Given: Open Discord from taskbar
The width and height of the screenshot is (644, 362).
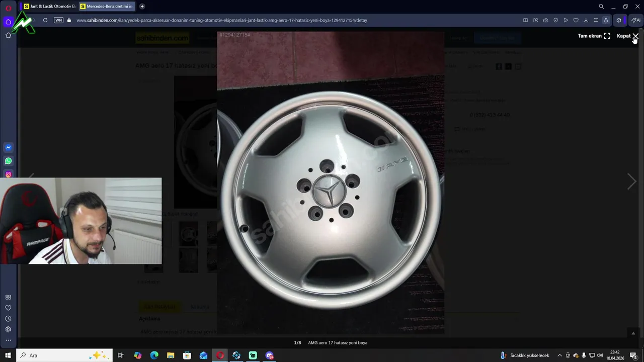Looking at the screenshot, I should pos(269,355).
